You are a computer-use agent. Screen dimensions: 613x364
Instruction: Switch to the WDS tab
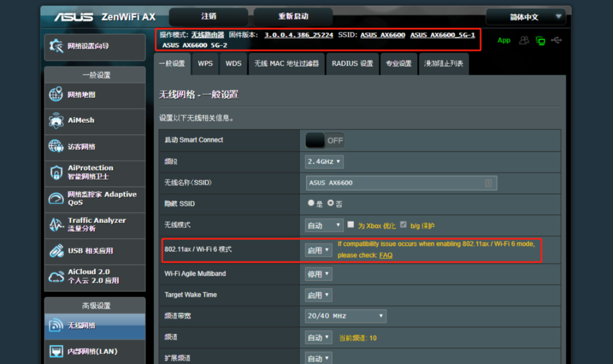tap(234, 64)
